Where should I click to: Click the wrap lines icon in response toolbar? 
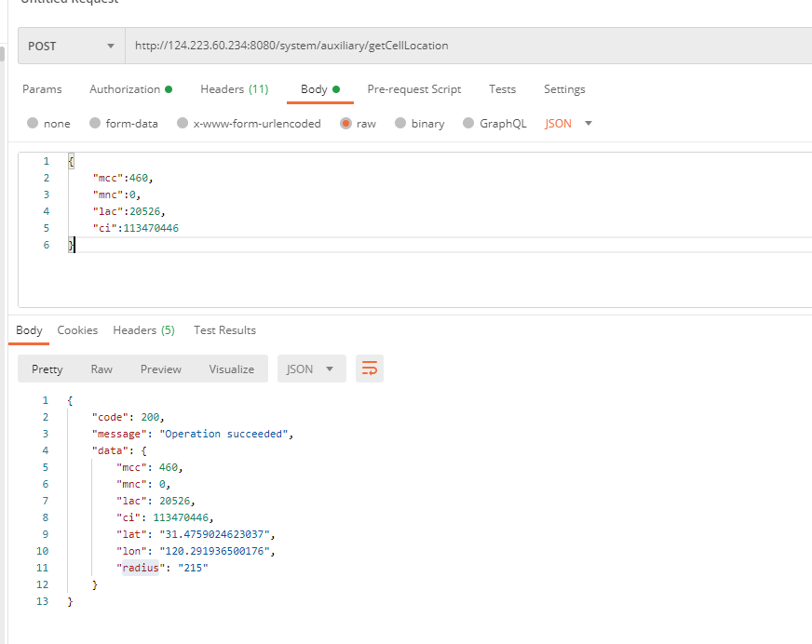tap(370, 369)
